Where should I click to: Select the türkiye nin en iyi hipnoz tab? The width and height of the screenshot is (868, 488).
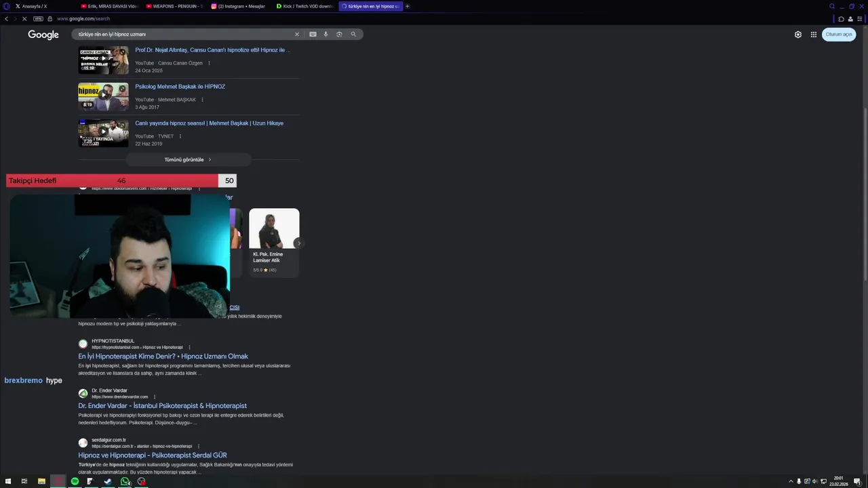[x=370, y=6]
